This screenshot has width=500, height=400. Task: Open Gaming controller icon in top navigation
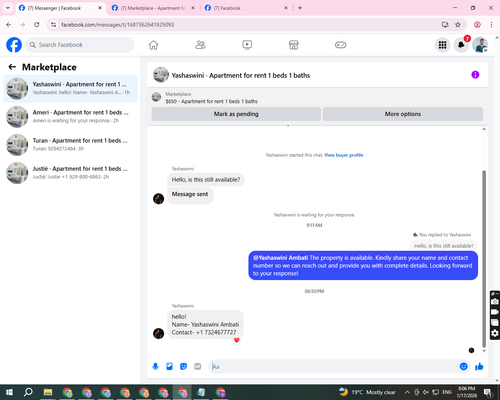click(x=340, y=45)
